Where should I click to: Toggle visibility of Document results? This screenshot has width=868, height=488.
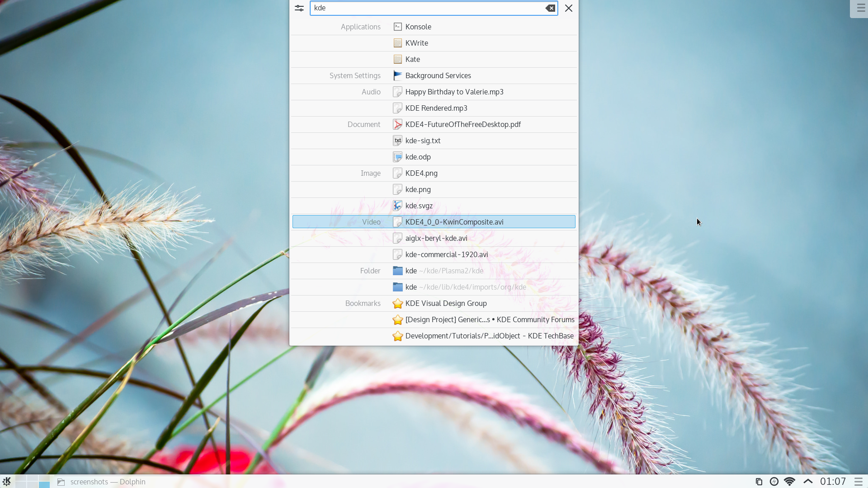(x=363, y=124)
